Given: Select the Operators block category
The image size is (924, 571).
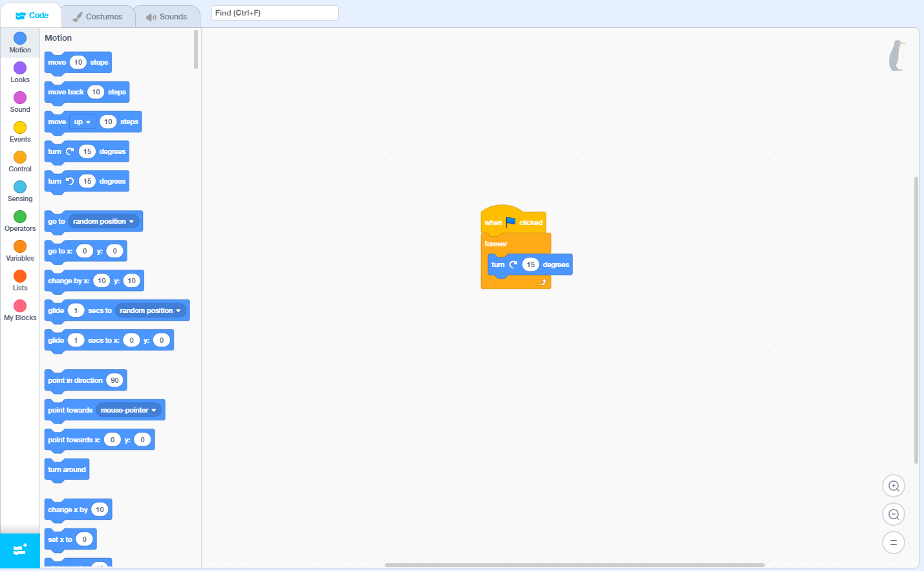Looking at the screenshot, I should (x=19, y=221).
